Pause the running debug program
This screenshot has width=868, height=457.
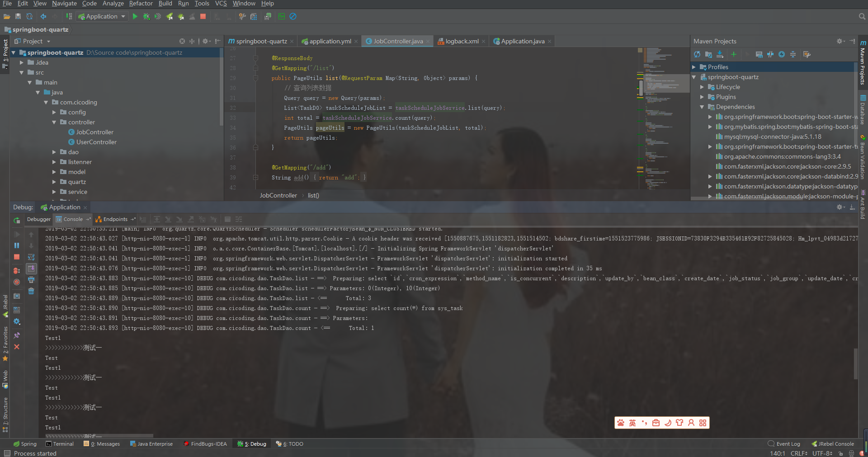(17, 245)
